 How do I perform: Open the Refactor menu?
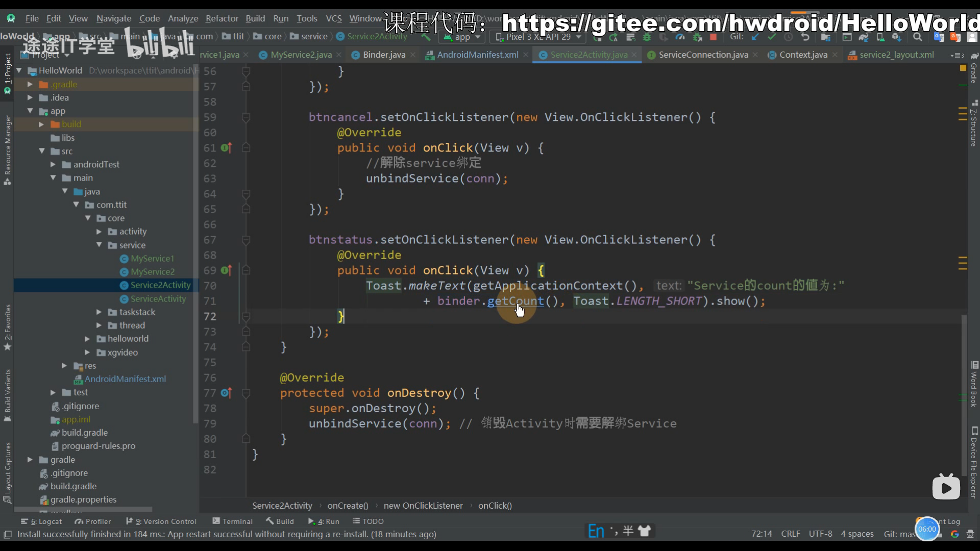coord(222,18)
